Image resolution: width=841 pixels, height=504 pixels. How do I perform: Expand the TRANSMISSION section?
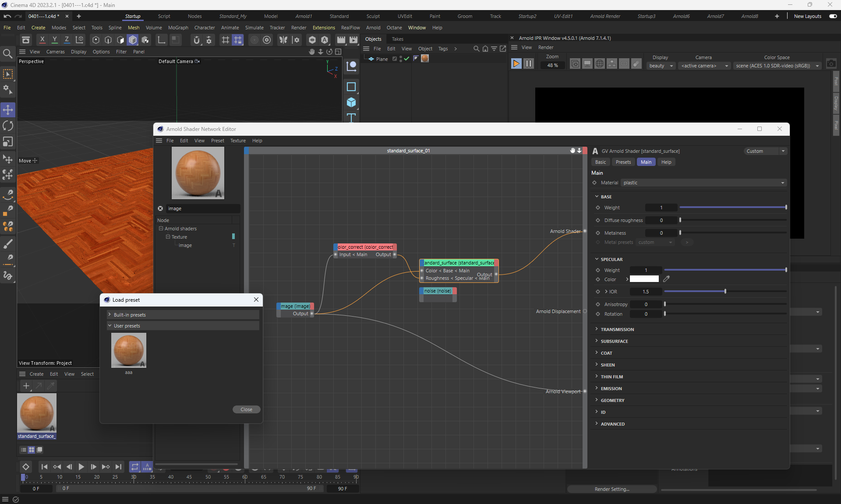tap(617, 329)
